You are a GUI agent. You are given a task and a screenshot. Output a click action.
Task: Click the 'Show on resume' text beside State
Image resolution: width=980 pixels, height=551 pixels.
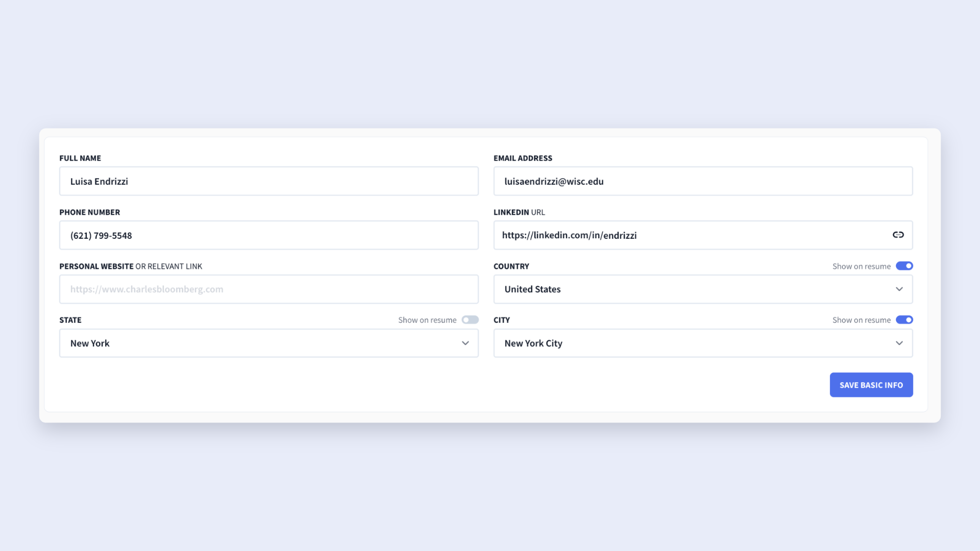(x=427, y=320)
